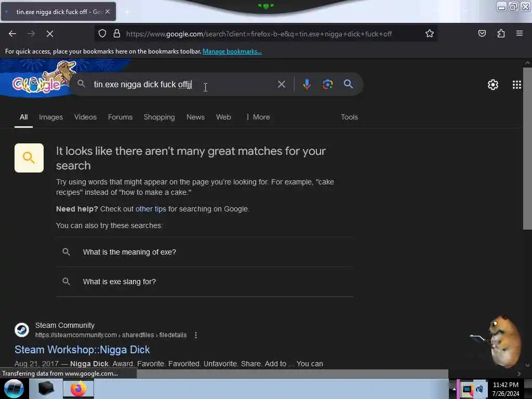Open the Firefox hamburger application menu

520,34
